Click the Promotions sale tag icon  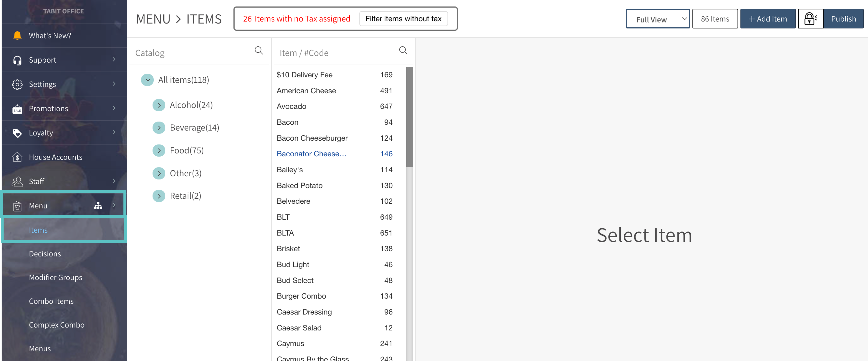pyautogui.click(x=17, y=109)
